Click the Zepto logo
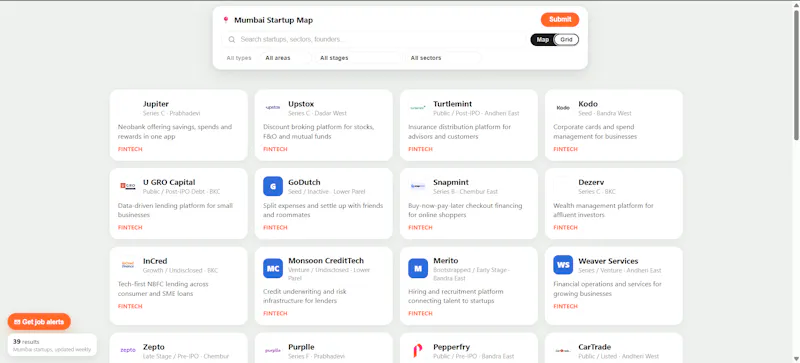800x363 pixels. click(128, 351)
